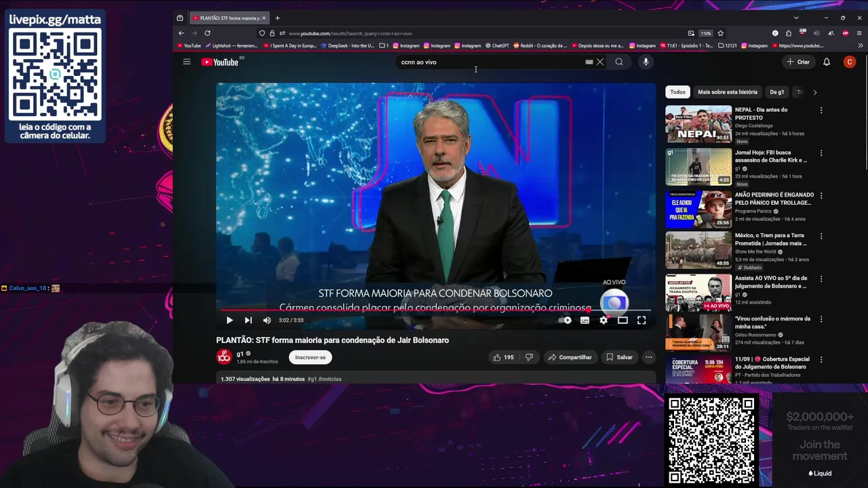This screenshot has height=488, width=868.
Task: Go to the YouTube home logo
Action: point(220,62)
